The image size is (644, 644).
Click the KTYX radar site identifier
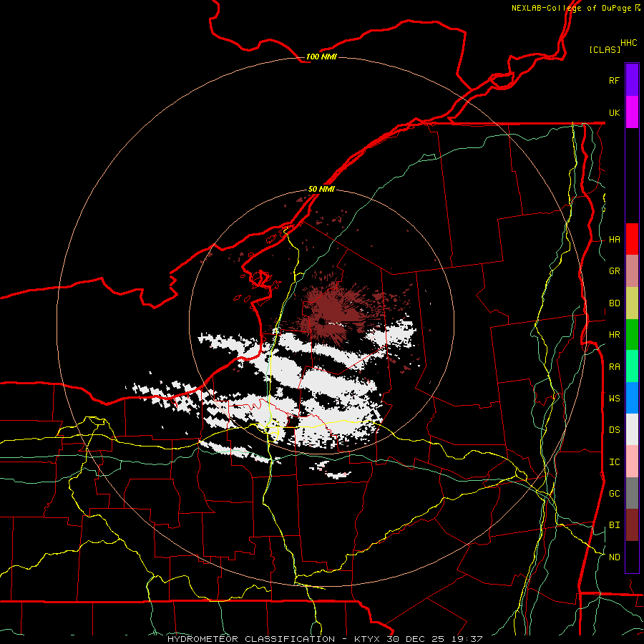pyautogui.click(x=368, y=639)
